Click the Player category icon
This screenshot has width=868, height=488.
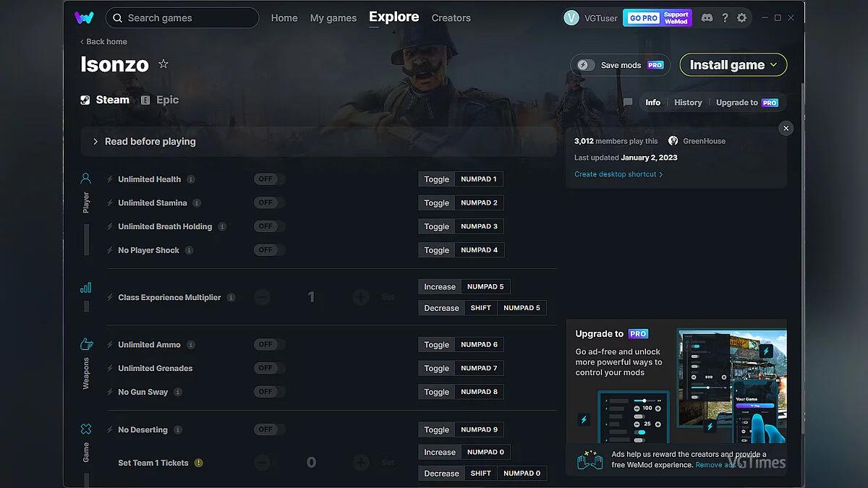tap(86, 179)
